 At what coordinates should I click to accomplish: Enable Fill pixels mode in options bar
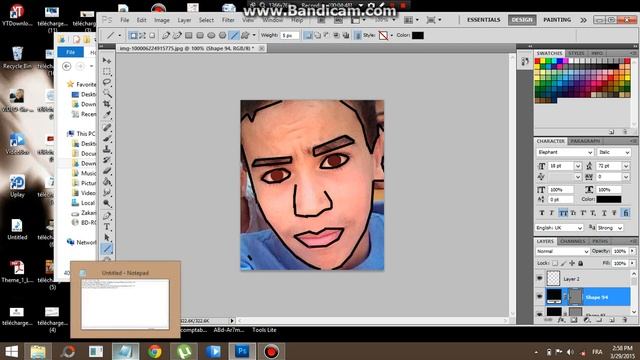coord(152,36)
